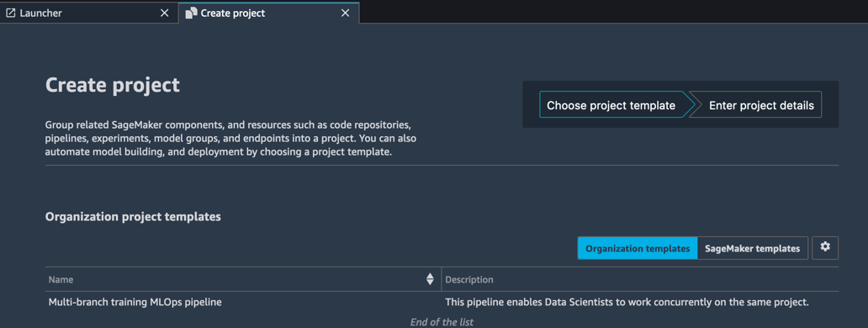Screen dimensions: 868x328
Task: Click the Organization project templates heading
Action: (133, 217)
